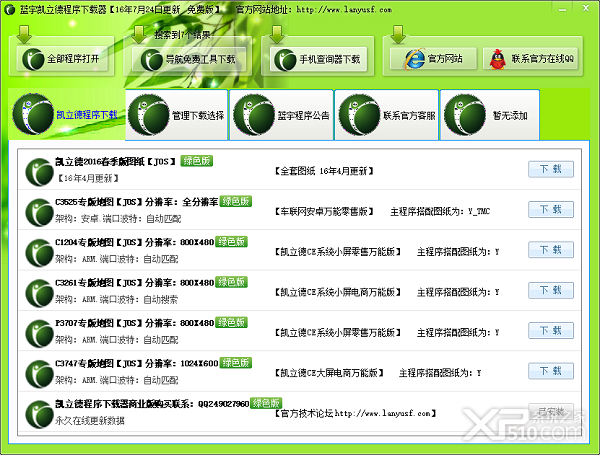Click the 【凯立德CE大屏电商万能版】 description
This screenshot has height=455, width=600.
pos(329,373)
